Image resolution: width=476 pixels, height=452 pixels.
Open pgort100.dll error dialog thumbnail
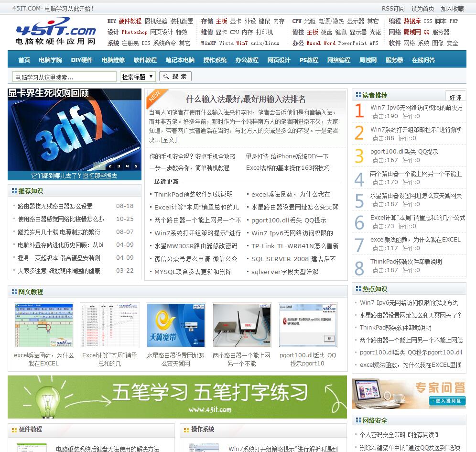(x=307, y=325)
